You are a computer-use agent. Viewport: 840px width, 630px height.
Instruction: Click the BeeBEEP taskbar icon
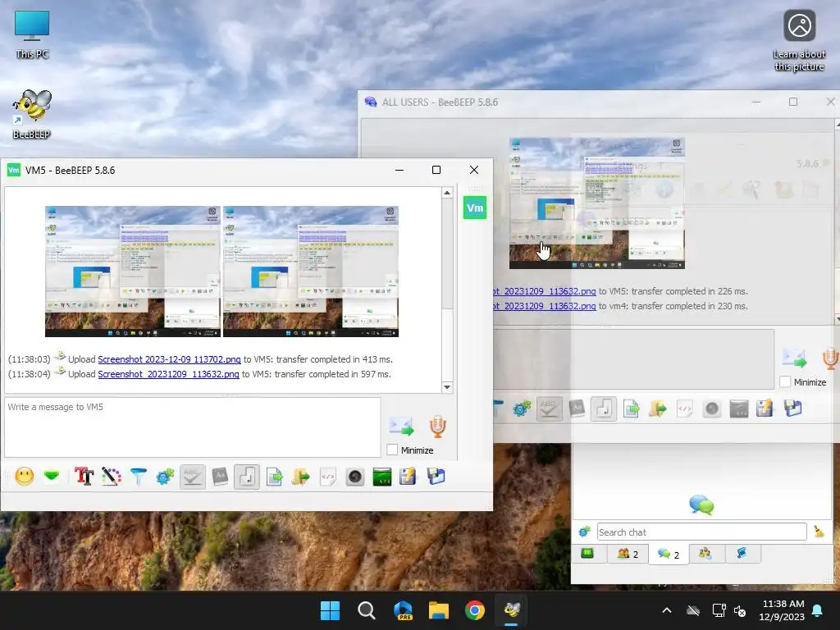point(512,610)
